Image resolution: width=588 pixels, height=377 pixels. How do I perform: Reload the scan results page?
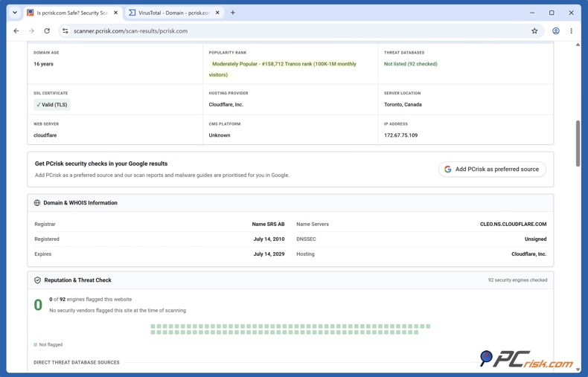click(x=47, y=31)
